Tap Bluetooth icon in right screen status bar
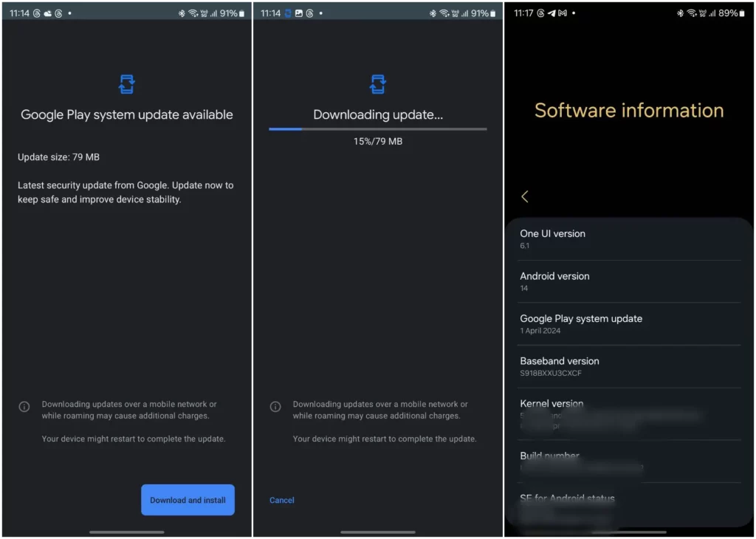The image size is (756, 539). pos(680,13)
